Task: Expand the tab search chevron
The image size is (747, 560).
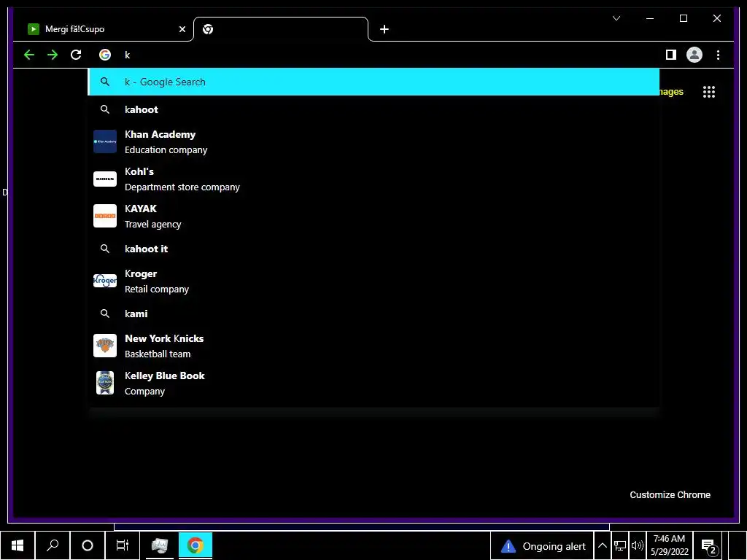Action: click(616, 18)
